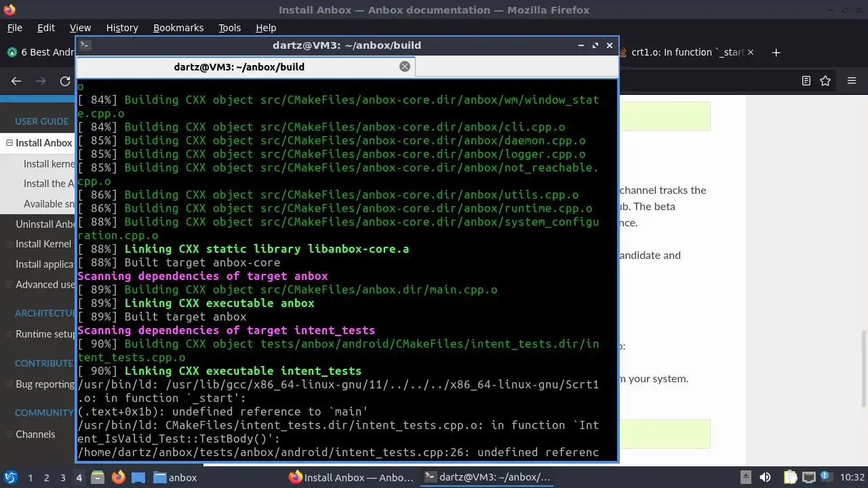Launch Firefox from the panel quicklaunch

(x=118, y=477)
